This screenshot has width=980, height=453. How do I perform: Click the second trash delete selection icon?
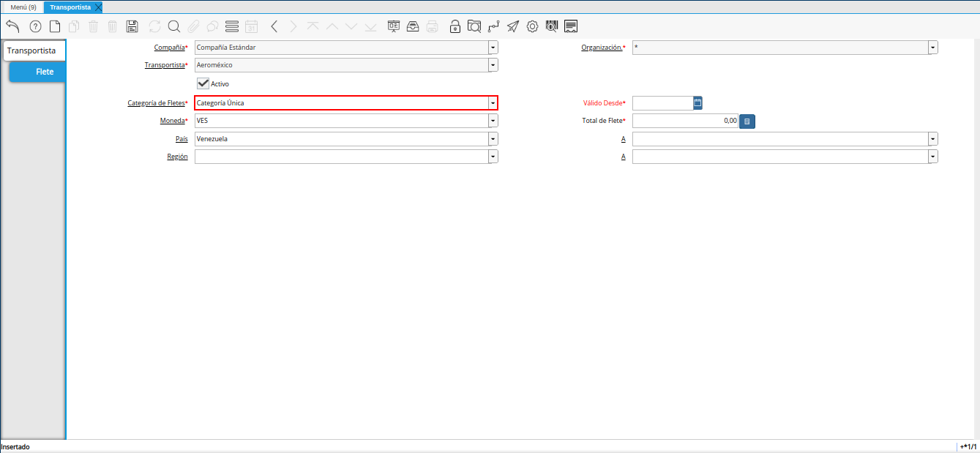pos(112,26)
